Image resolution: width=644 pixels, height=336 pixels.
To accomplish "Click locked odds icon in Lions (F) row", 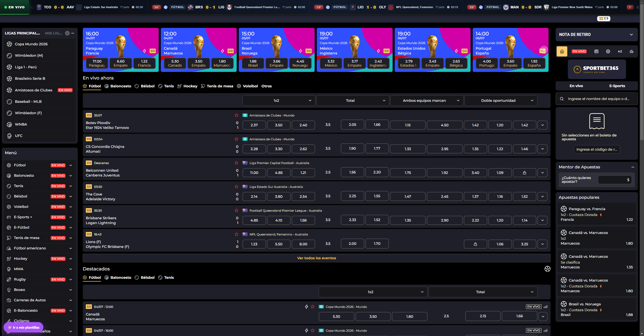I will pos(475,244).
